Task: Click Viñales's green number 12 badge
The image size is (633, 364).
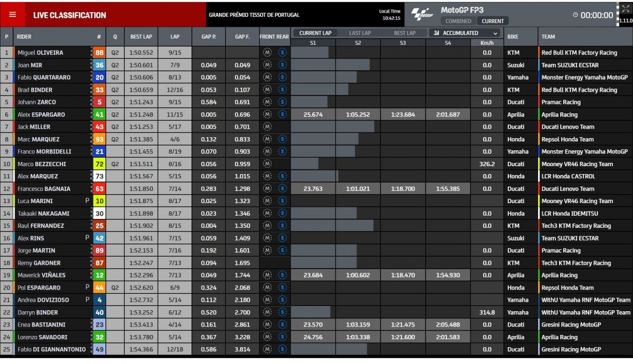Action: pyautogui.click(x=99, y=275)
